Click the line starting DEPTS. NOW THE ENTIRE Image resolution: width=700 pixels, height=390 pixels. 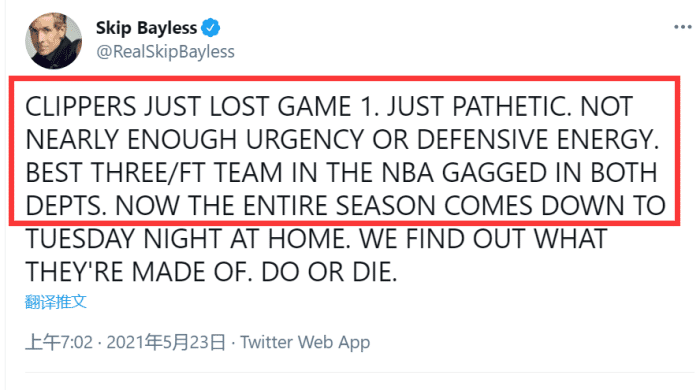tap(346, 206)
